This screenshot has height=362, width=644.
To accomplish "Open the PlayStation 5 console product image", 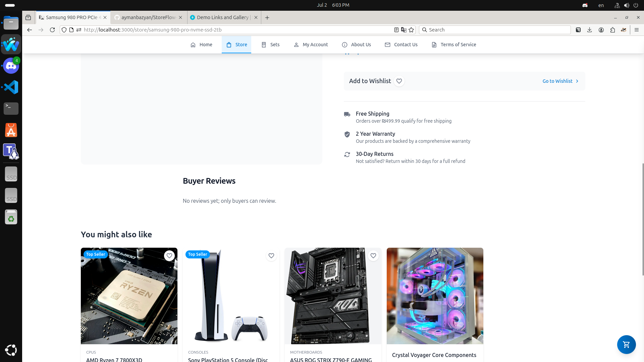I will pos(231,296).
